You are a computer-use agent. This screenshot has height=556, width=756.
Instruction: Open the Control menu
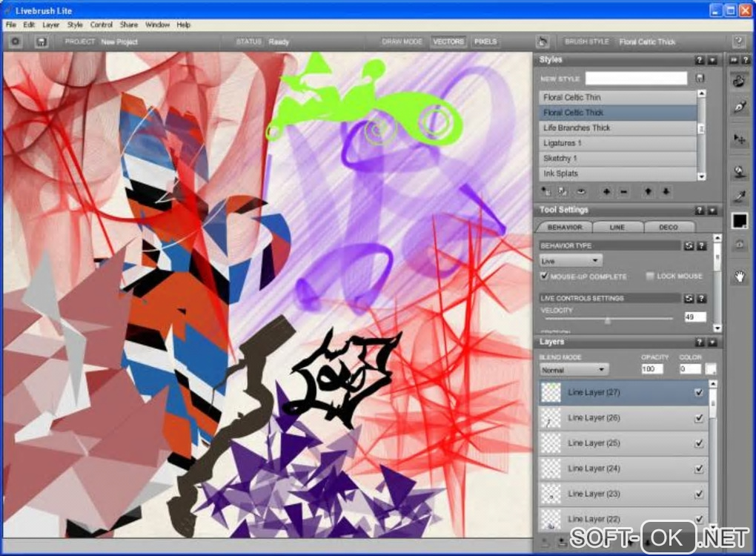102,24
